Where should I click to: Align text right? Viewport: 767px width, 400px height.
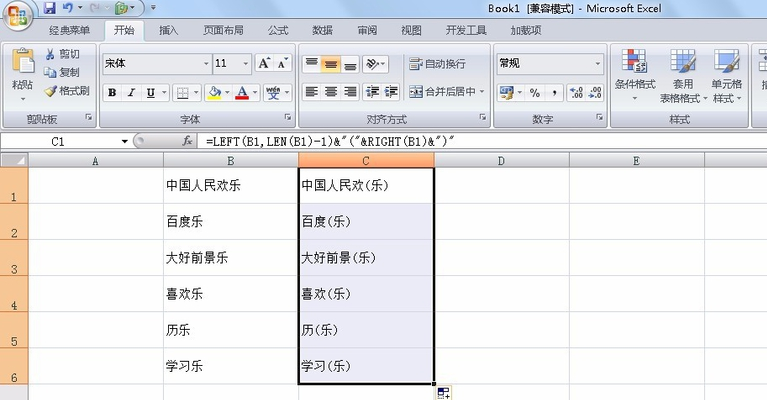[350, 92]
